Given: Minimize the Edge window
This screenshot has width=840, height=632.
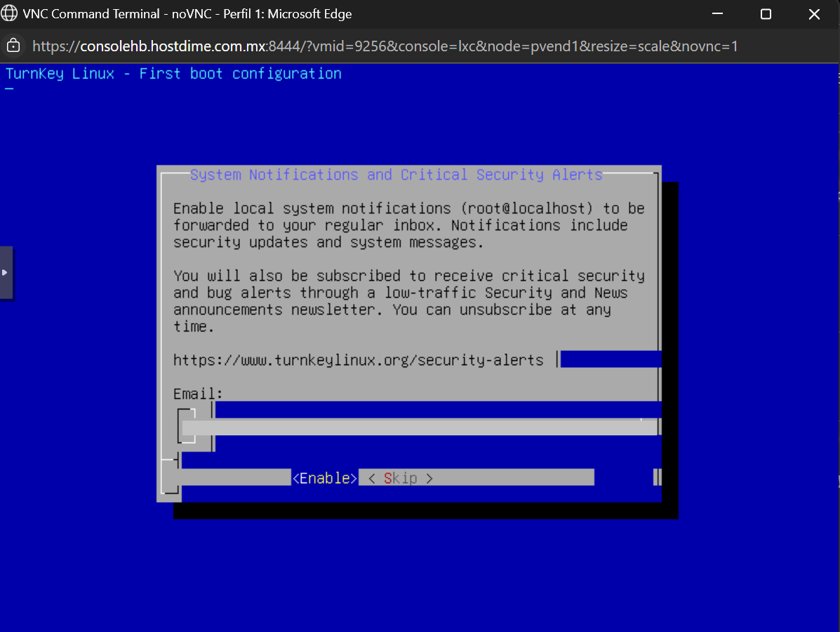Looking at the screenshot, I should (x=717, y=14).
